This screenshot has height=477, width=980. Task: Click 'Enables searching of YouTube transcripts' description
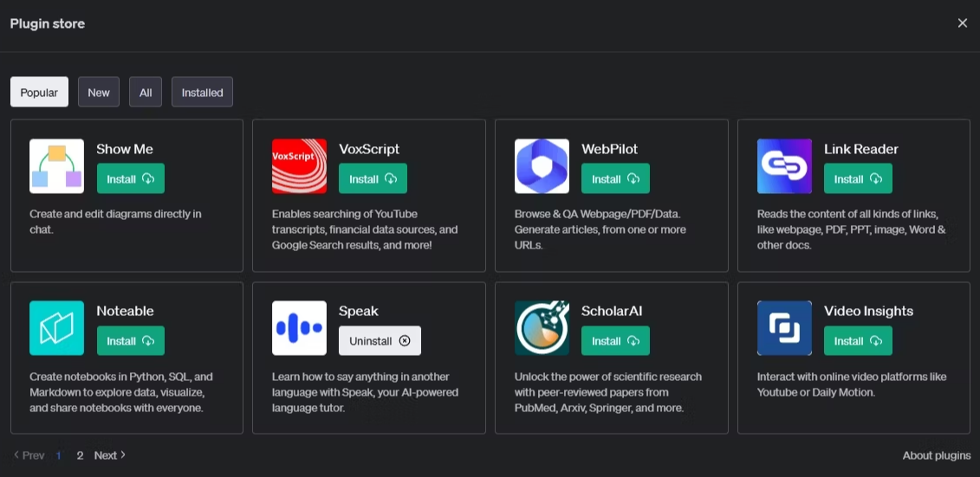[x=365, y=229]
